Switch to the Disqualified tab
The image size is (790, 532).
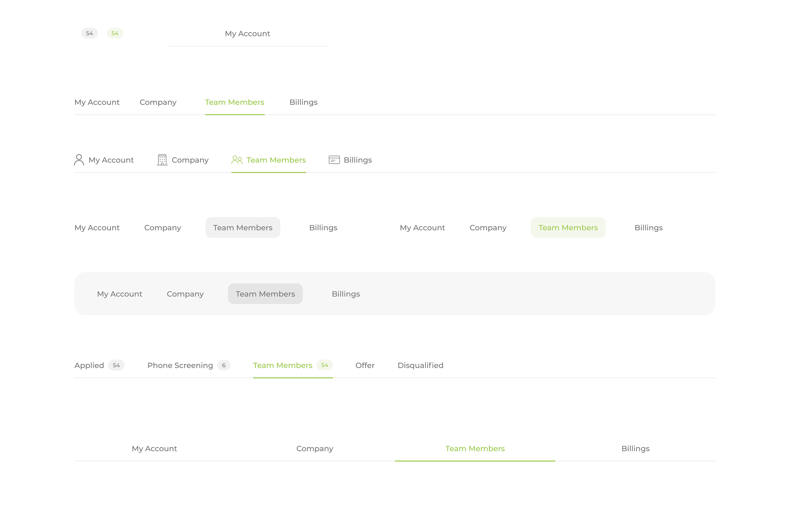point(421,365)
